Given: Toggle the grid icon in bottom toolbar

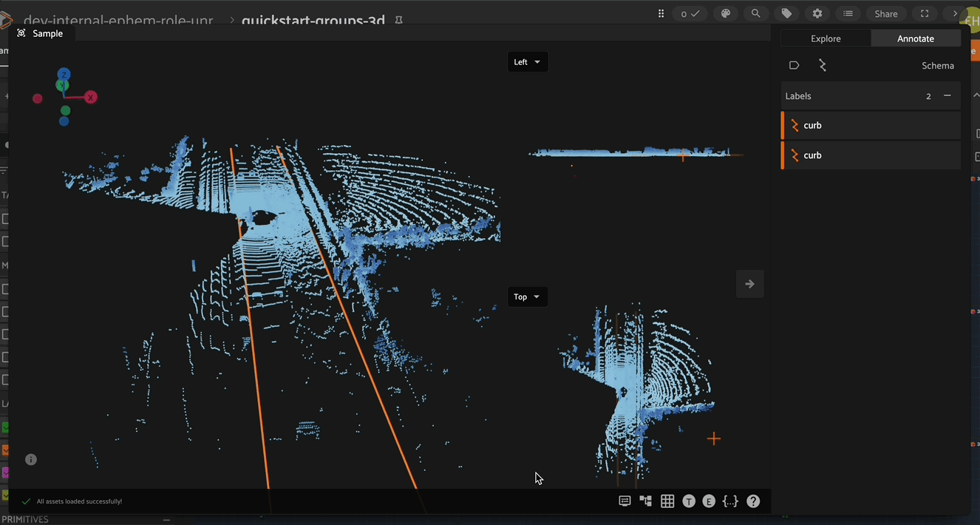Looking at the screenshot, I should 667,501.
